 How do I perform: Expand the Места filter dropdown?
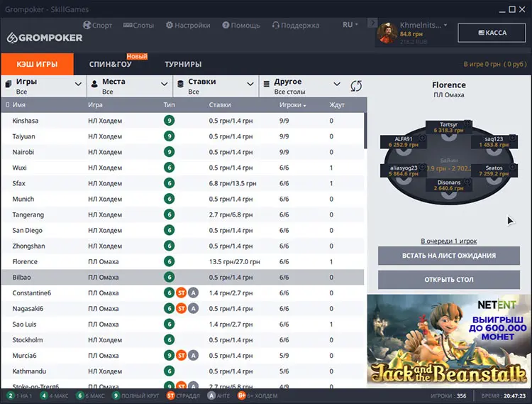pos(130,86)
